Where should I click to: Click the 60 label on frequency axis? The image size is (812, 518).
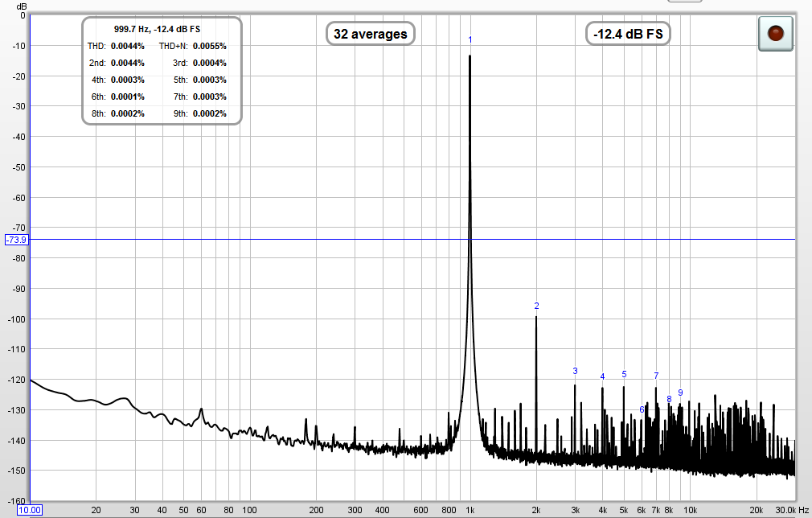click(202, 510)
